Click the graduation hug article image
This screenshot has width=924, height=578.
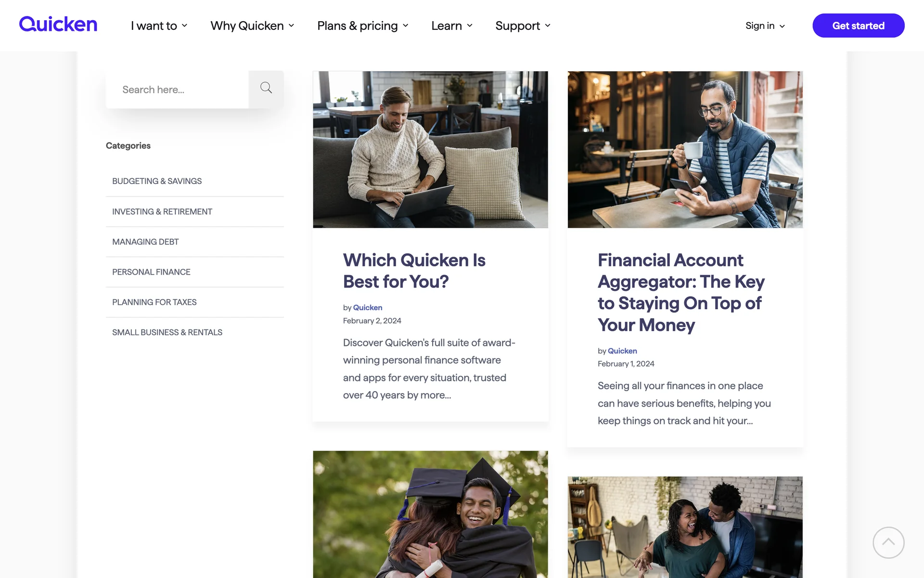430,513
